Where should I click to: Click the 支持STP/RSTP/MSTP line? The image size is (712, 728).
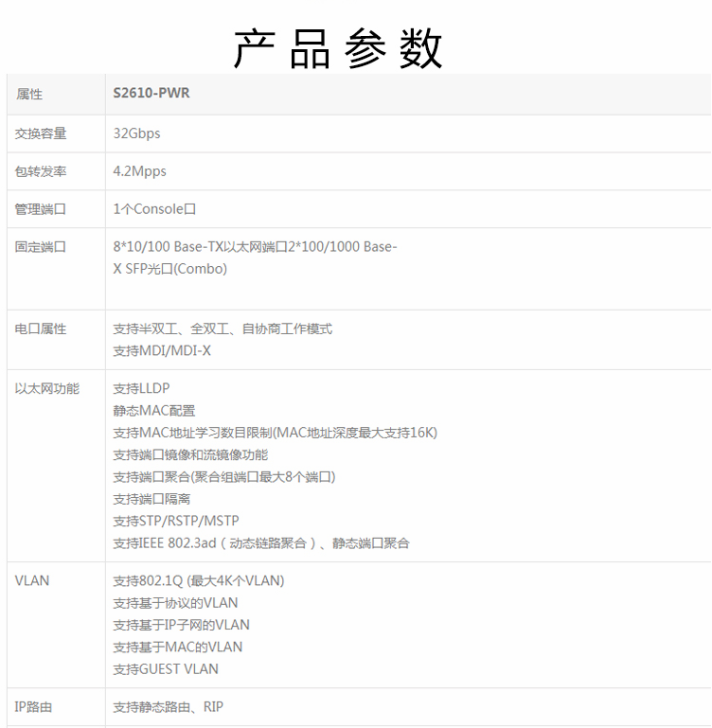coord(176,522)
